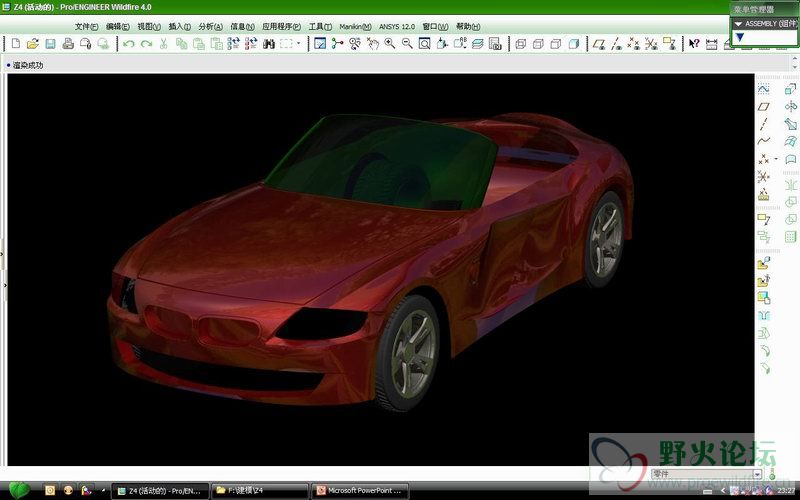800x500 pixels.
Task: Switch to Microsoft PowerPoint taskbar window
Action: [360, 491]
